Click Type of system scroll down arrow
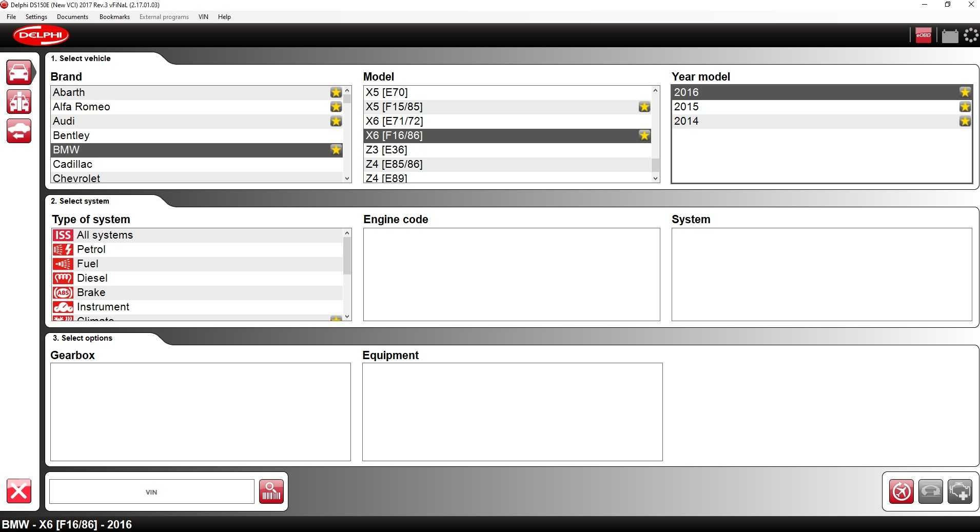980x532 pixels. pos(347,317)
